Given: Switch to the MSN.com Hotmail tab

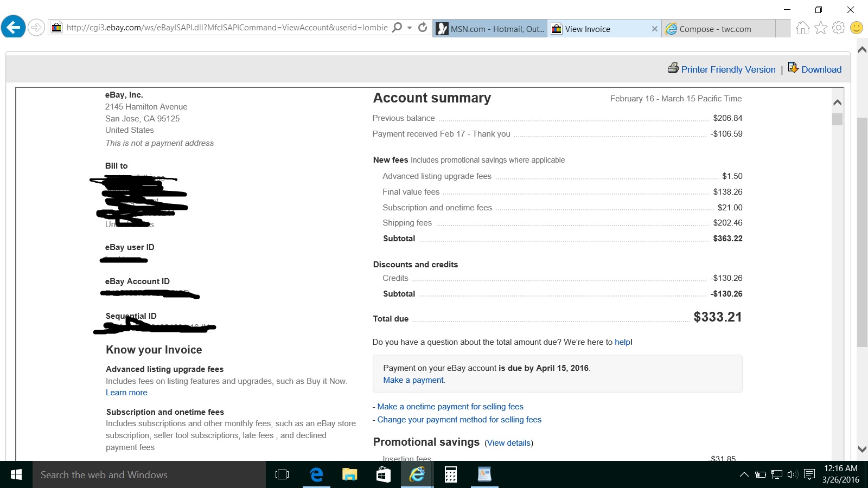Looking at the screenshot, I should tap(488, 29).
